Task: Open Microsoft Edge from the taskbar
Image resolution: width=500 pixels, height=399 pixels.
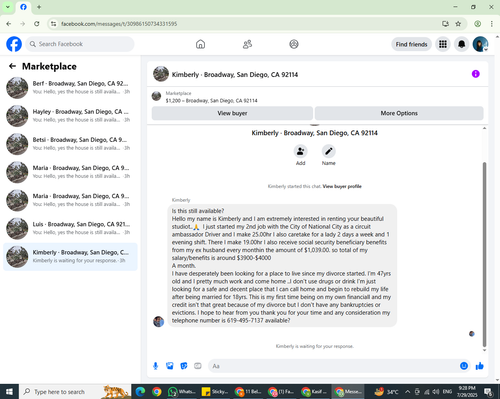Action: [x=140, y=392]
